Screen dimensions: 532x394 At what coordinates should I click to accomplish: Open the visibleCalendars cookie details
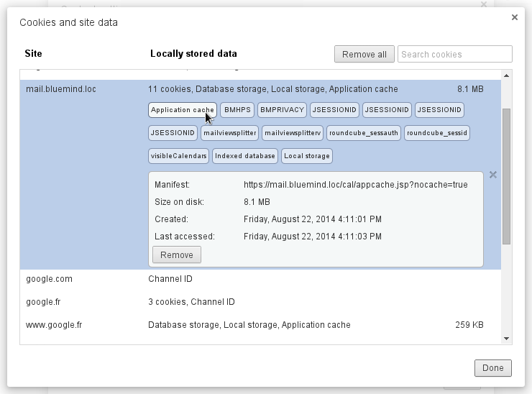179,156
